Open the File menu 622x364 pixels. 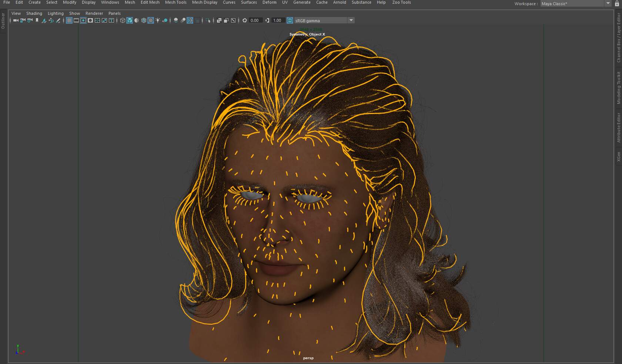pos(7,2)
